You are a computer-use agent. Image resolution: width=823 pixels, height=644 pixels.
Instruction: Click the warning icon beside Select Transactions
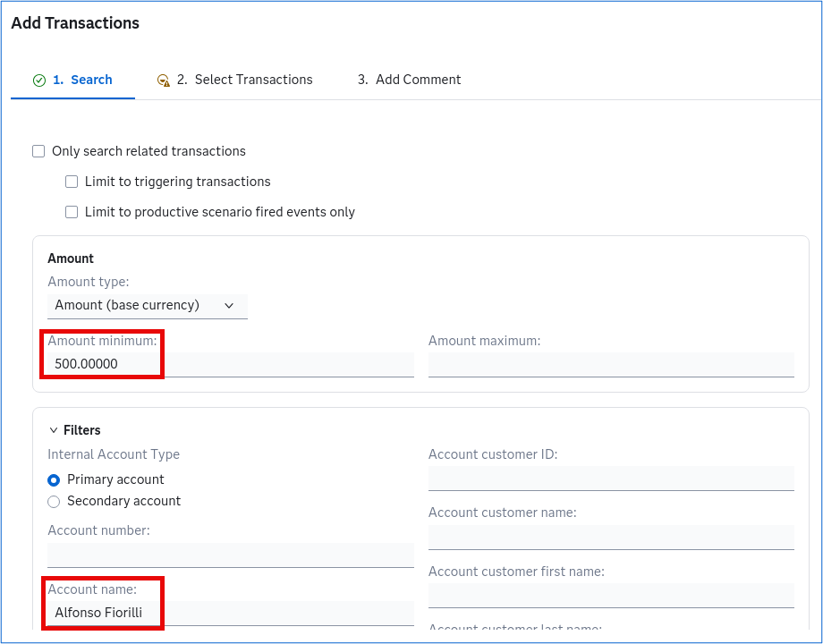163,80
